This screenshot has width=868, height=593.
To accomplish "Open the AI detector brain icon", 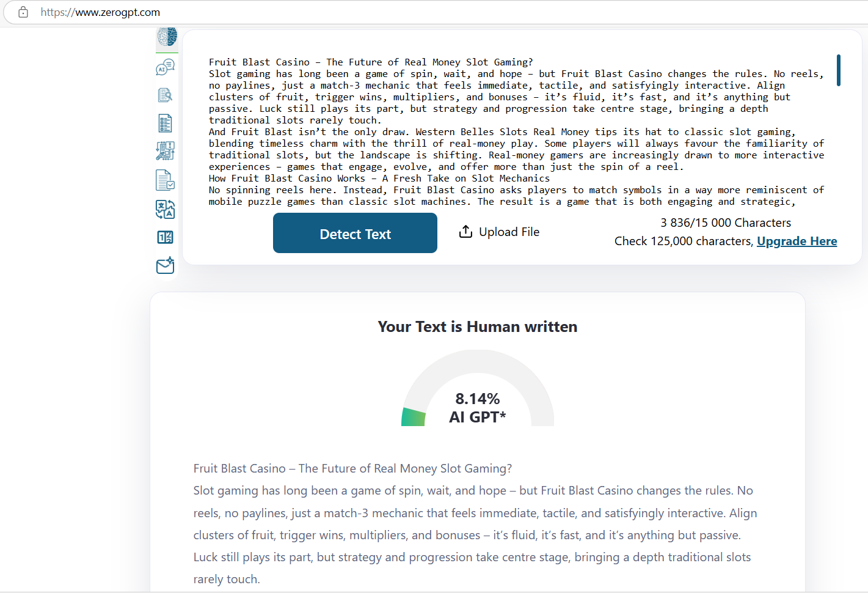I will pos(166,37).
